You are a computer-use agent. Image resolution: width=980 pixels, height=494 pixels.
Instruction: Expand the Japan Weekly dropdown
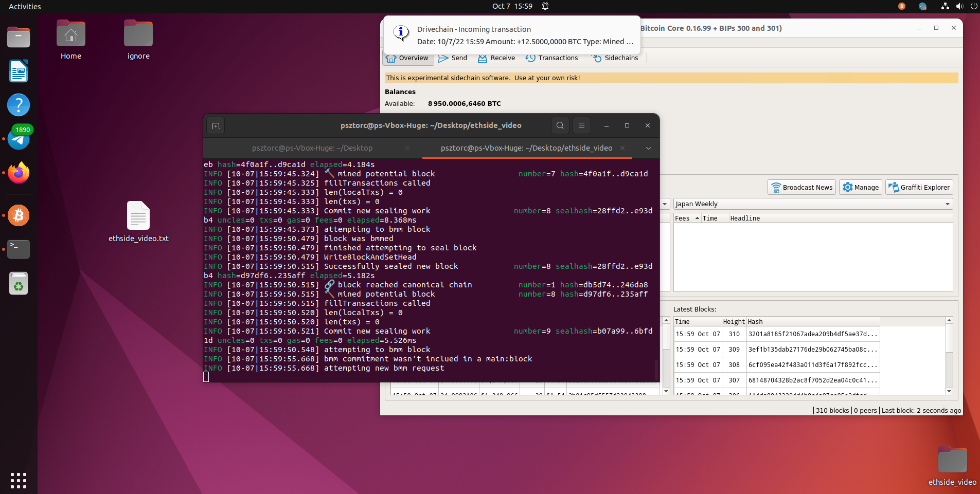[x=813, y=204]
